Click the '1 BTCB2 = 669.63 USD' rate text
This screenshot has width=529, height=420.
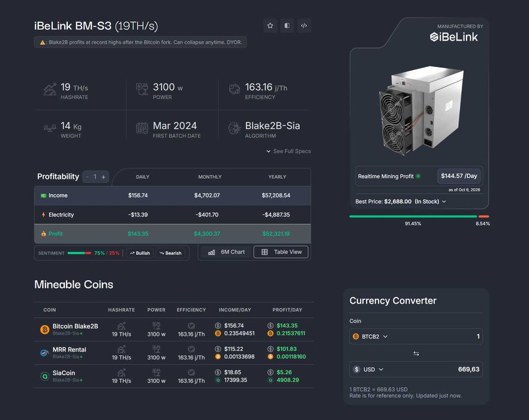click(x=378, y=389)
